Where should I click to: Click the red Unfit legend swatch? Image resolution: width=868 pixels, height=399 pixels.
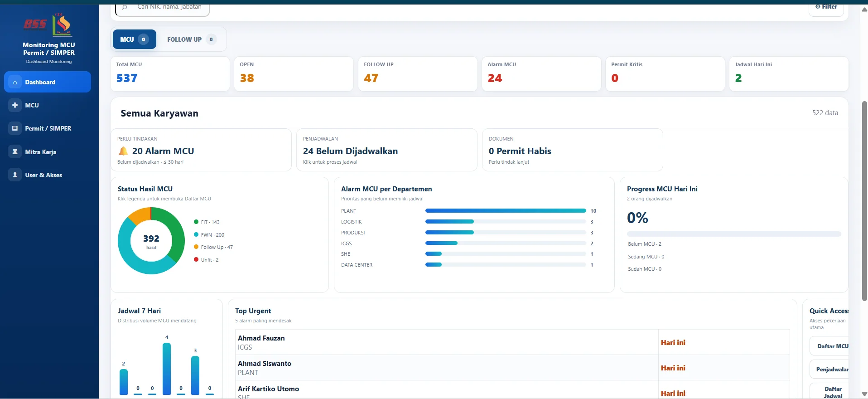pos(196,259)
